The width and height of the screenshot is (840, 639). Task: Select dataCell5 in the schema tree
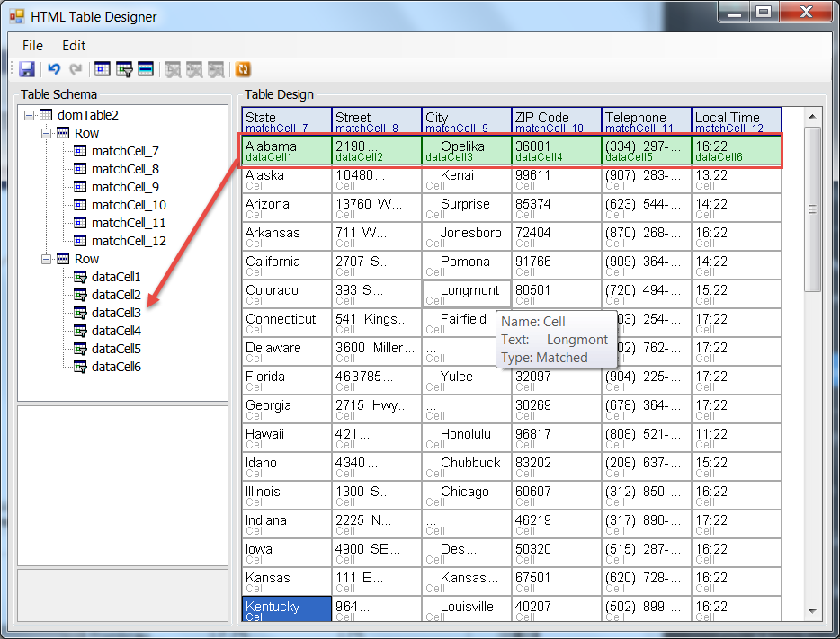tap(114, 348)
